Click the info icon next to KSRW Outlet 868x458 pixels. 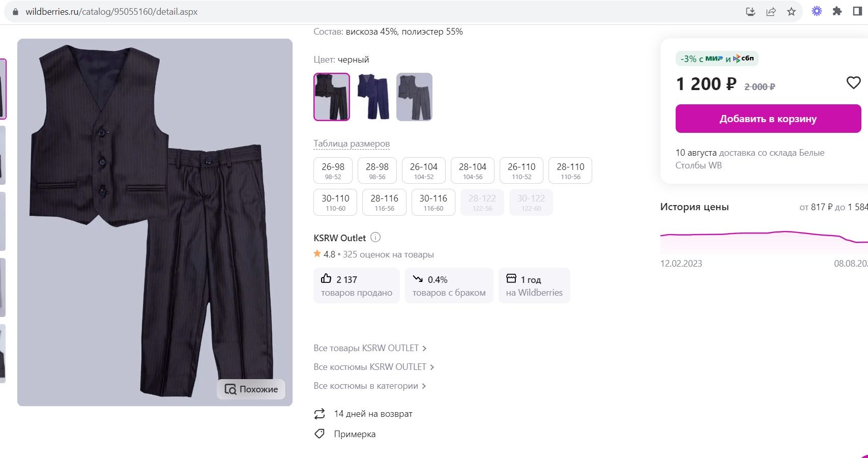pos(375,237)
